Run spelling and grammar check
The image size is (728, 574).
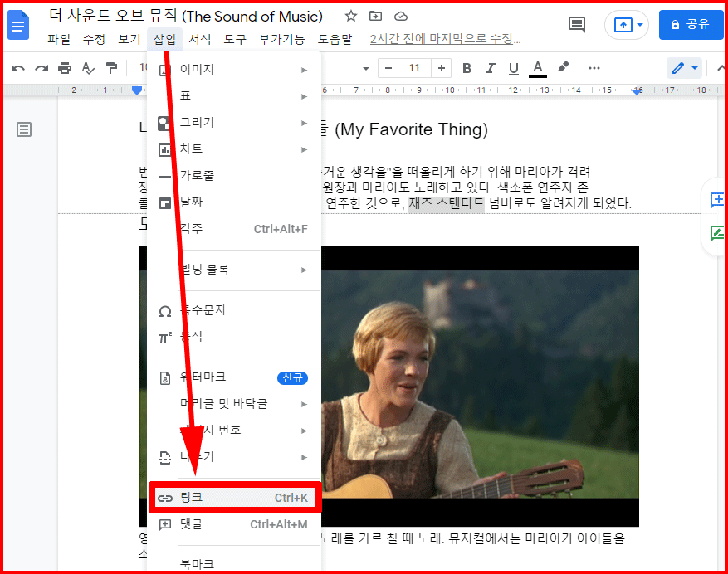88,68
